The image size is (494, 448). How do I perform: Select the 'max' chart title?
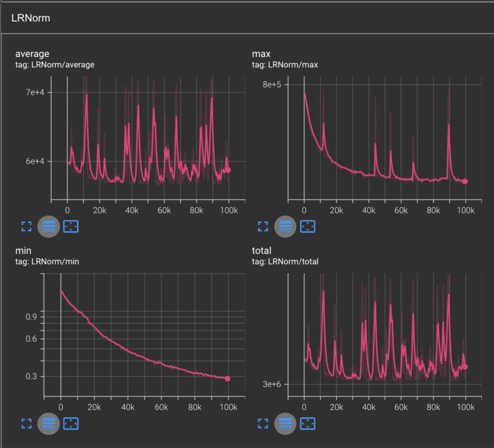(x=261, y=54)
